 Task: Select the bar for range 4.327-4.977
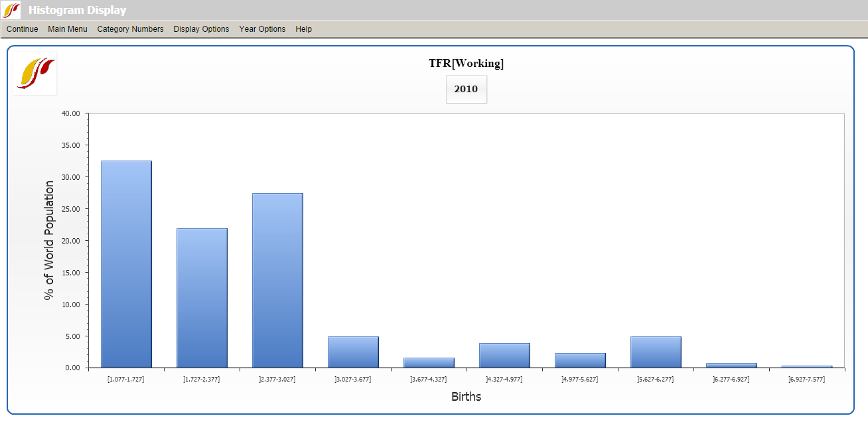pos(504,355)
